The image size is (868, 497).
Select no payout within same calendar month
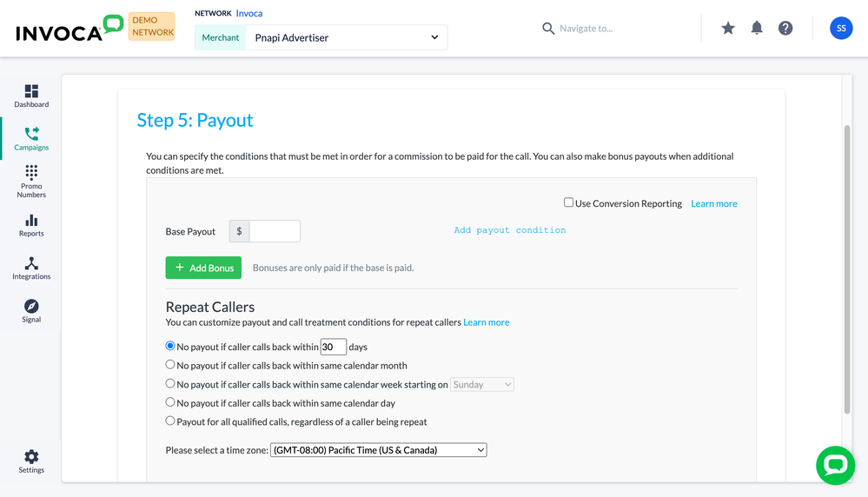coord(170,365)
